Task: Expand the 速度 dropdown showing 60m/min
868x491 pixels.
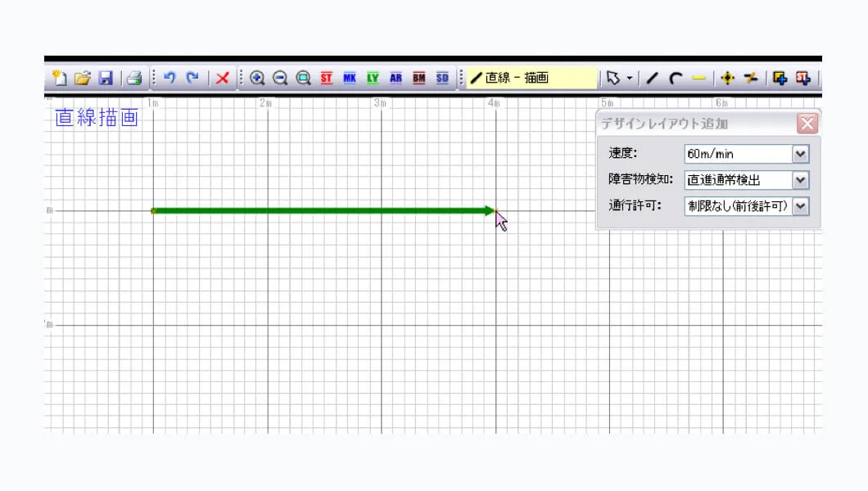Action: point(800,154)
